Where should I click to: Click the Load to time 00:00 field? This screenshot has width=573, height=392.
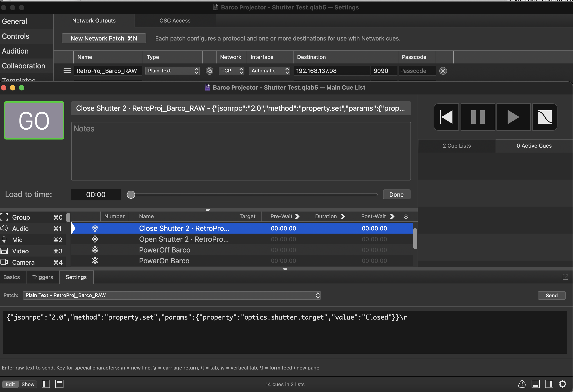(x=96, y=194)
